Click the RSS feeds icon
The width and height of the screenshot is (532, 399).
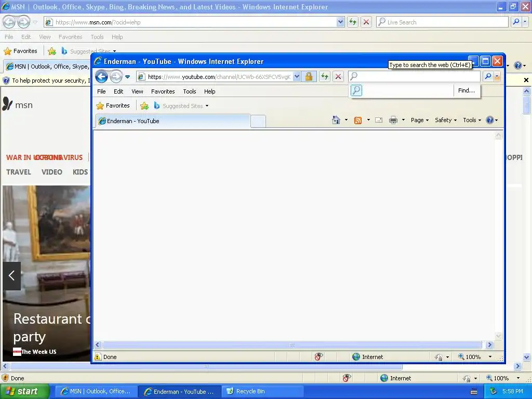coord(358,120)
